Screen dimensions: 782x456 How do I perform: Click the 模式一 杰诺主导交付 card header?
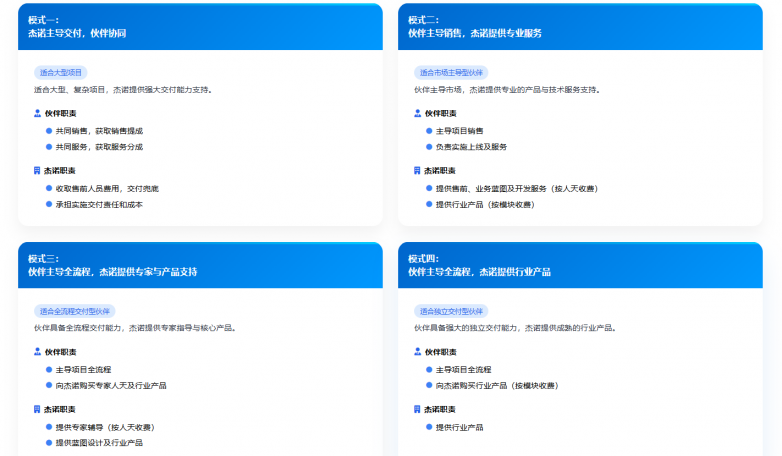[x=200, y=27]
